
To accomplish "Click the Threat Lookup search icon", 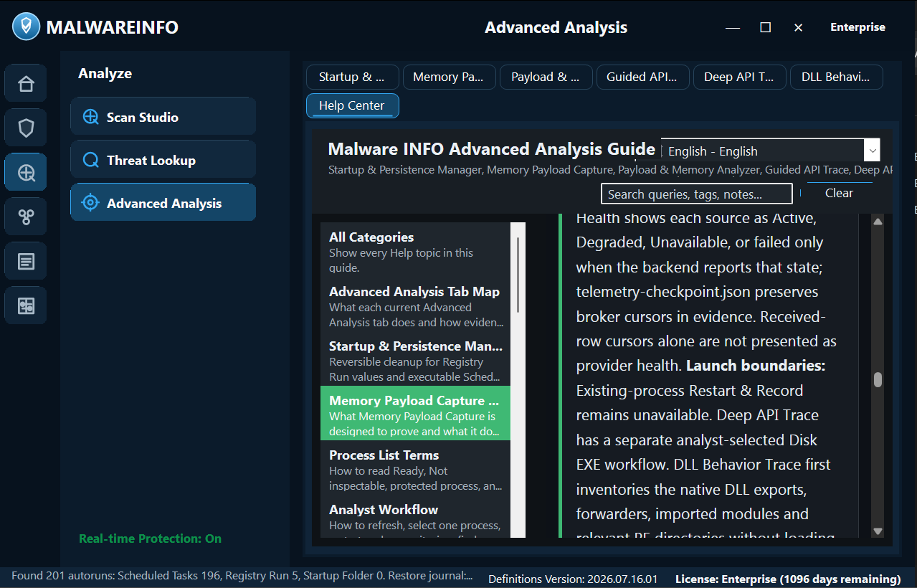I will (91, 160).
